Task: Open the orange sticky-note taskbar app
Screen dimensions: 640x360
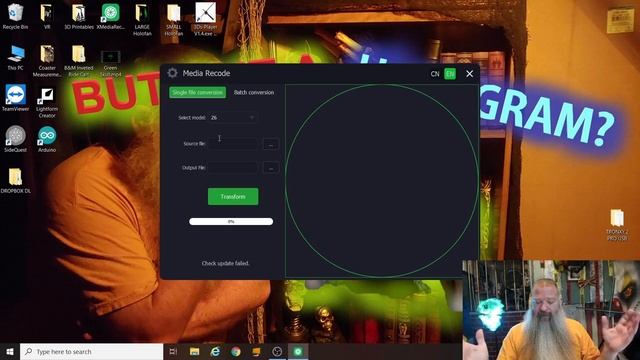Action: tap(256, 351)
